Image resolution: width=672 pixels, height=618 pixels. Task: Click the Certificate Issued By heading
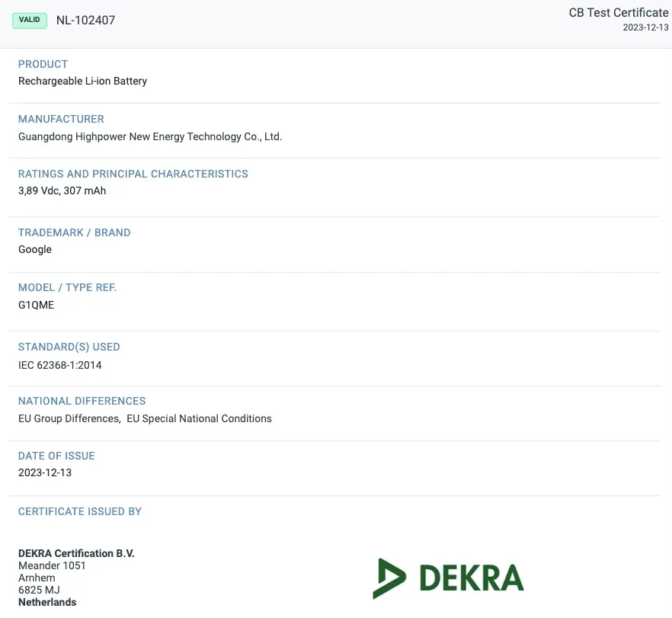pos(79,511)
